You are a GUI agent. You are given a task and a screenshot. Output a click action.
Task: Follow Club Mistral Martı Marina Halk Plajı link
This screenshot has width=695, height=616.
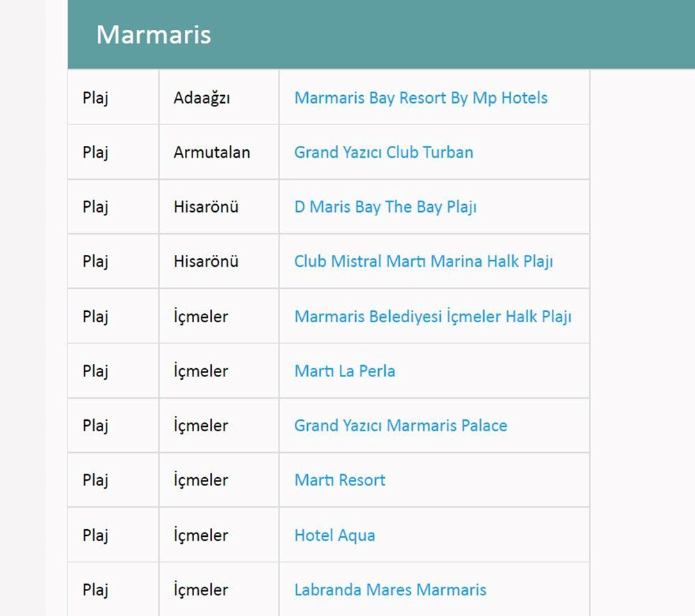[x=423, y=261]
